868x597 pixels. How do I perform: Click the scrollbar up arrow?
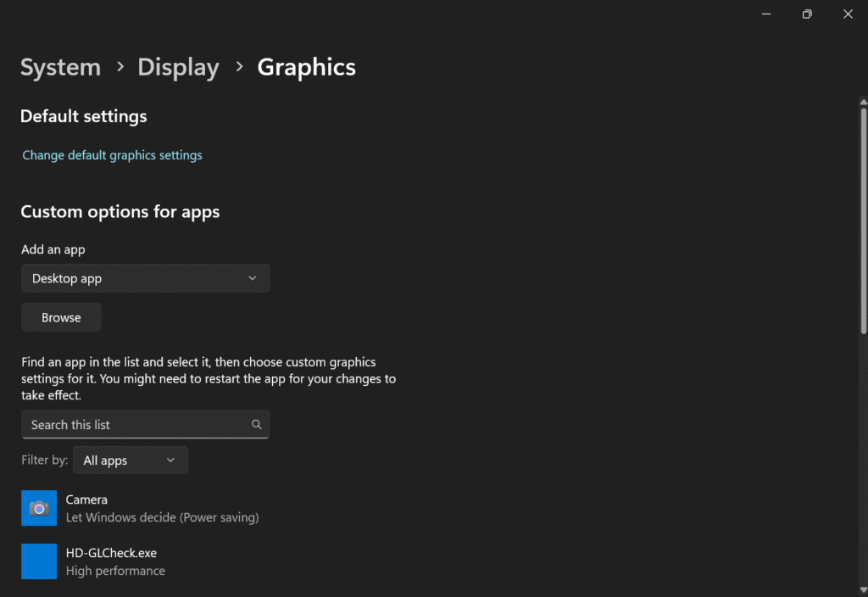[863, 103]
